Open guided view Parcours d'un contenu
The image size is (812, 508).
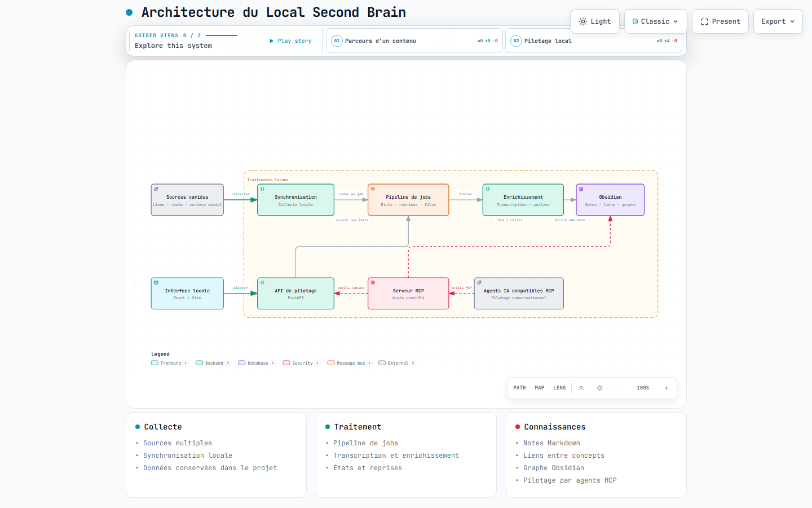(x=416, y=41)
